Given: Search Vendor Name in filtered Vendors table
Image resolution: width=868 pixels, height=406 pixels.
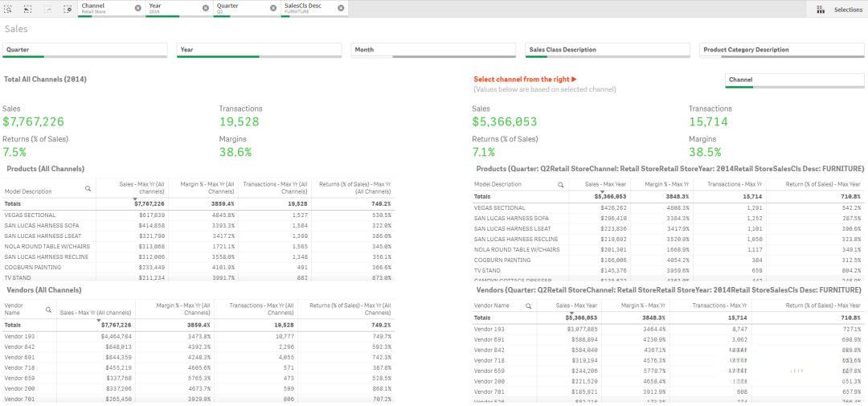Looking at the screenshot, I should click(528, 306).
